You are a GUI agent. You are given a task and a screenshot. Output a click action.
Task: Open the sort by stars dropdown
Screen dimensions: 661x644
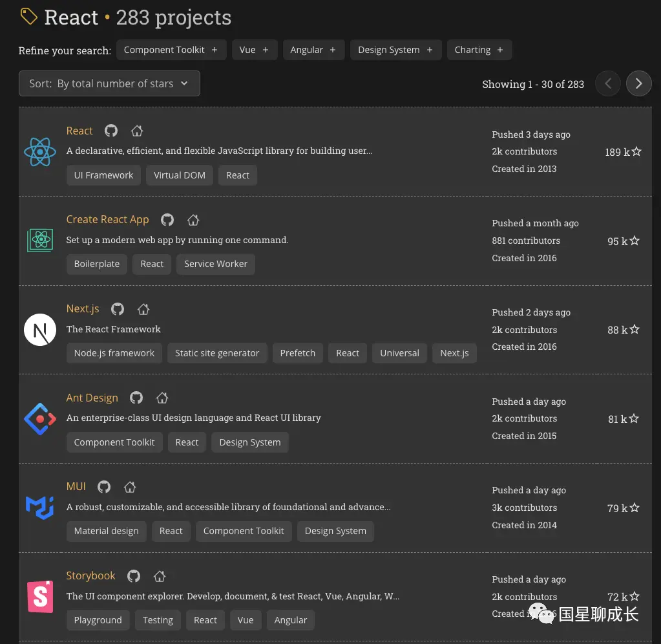tap(109, 83)
